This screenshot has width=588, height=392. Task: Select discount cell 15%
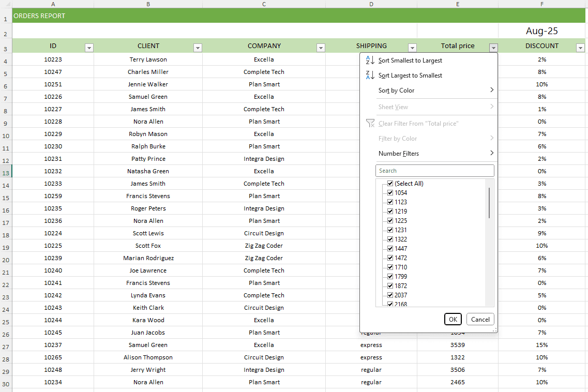coord(542,345)
